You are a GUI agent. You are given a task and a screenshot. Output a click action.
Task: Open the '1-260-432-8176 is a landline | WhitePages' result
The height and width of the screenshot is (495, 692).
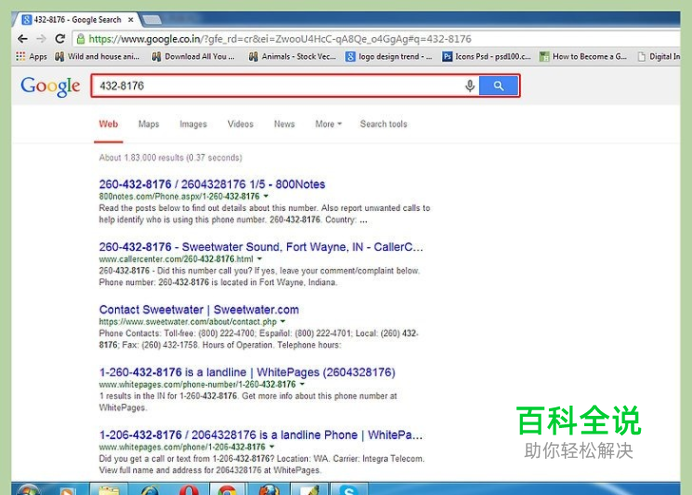(247, 372)
